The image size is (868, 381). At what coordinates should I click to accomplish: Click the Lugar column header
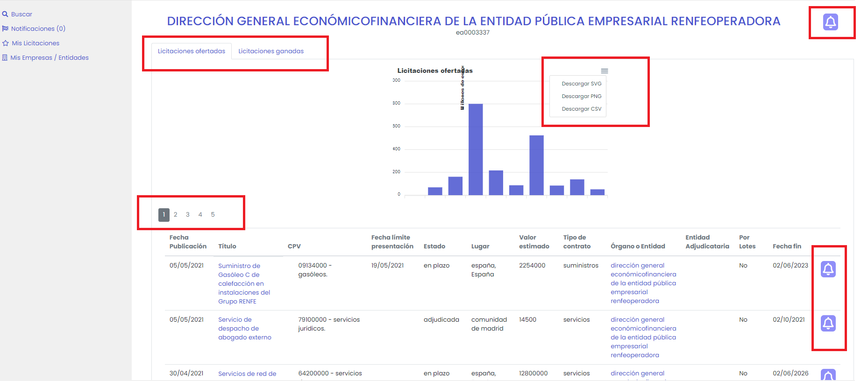coord(480,246)
